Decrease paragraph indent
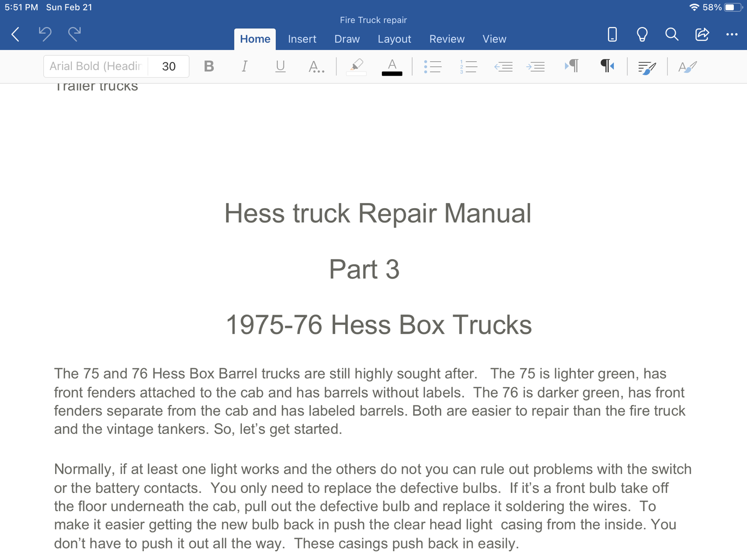Screen dimensions: 747x560 pos(503,67)
